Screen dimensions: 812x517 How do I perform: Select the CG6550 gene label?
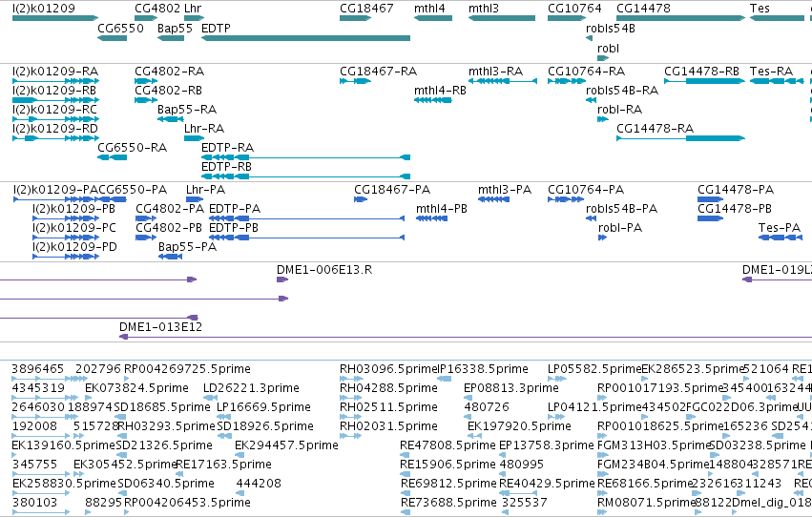120,28
